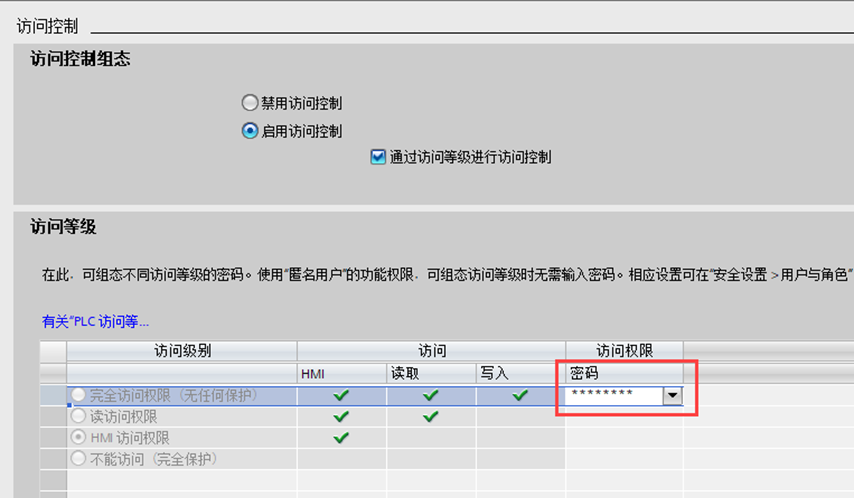Click 写入 checkmark in 完全访问权限 row
This screenshot has width=854, height=498.
pos(520,396)
